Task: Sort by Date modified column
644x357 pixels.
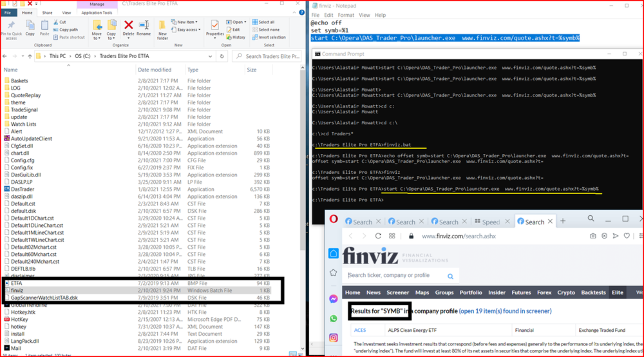Action: pyautogui.click(x=155, y=70)
